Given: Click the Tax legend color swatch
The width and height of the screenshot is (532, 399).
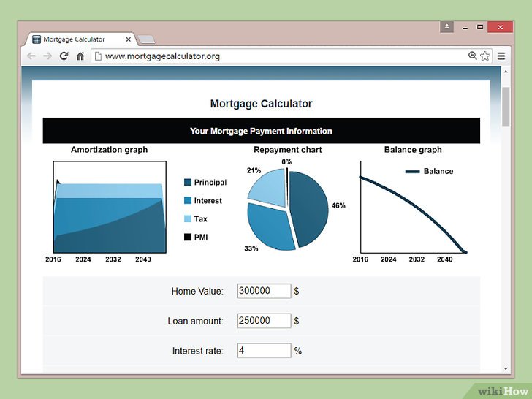Looking at the screenshot, I should tap(188, 218).
